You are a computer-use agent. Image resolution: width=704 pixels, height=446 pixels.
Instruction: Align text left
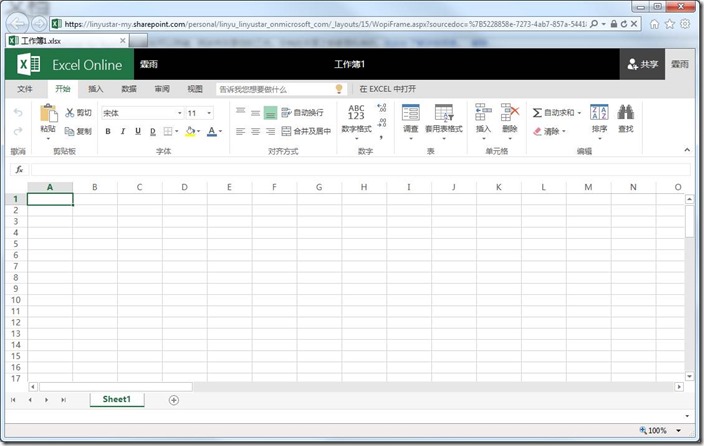tap(241, 131)
